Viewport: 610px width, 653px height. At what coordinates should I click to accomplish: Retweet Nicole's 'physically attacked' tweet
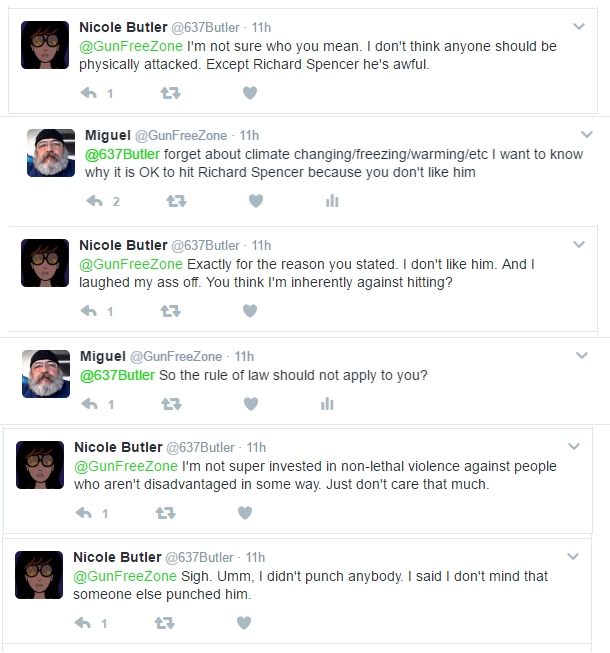(x=171, y=93)
